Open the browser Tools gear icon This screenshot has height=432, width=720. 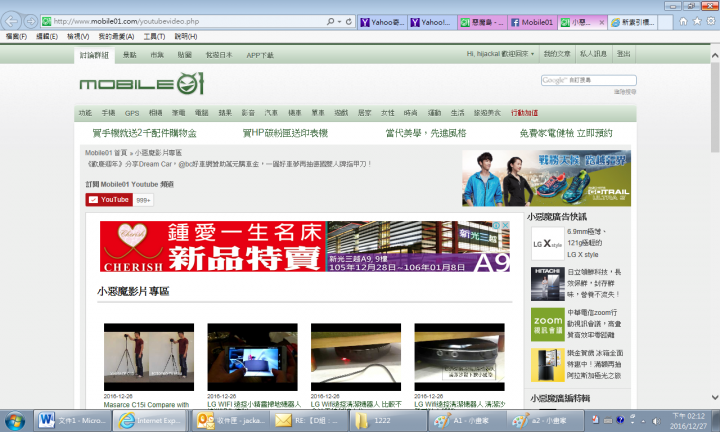click(711, 21)
